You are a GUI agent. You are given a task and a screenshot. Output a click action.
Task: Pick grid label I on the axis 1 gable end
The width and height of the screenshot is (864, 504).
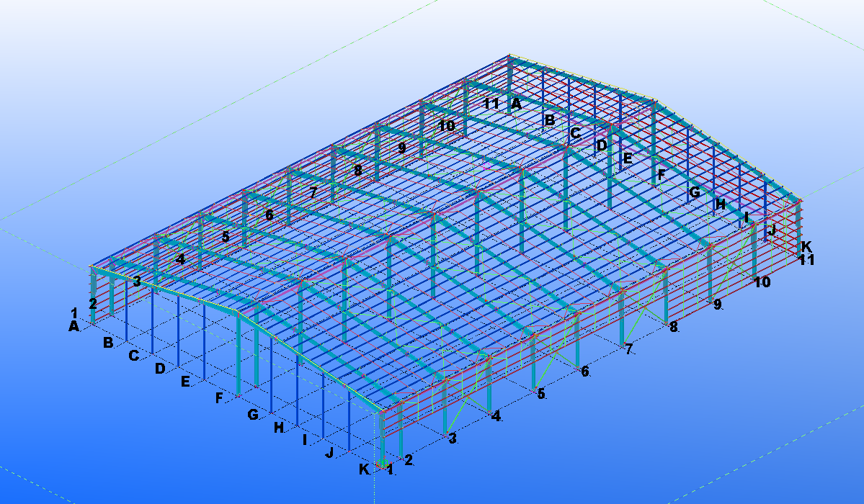pos(305,439)
